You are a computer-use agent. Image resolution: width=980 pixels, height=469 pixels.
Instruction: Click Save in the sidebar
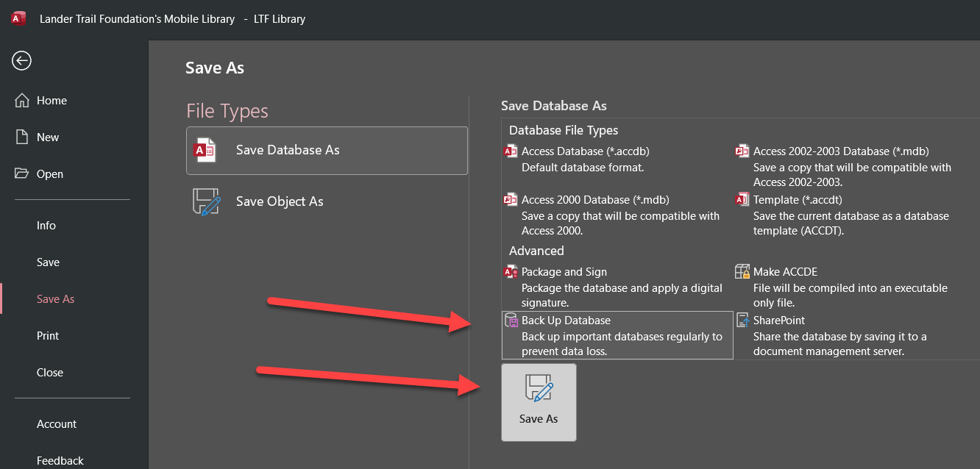click(49, 262)
